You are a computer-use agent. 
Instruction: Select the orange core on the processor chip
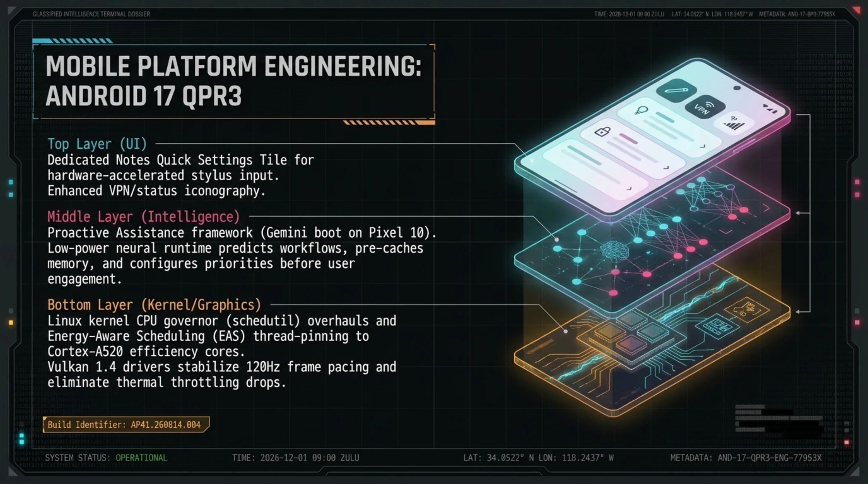[x=609, y=333]
